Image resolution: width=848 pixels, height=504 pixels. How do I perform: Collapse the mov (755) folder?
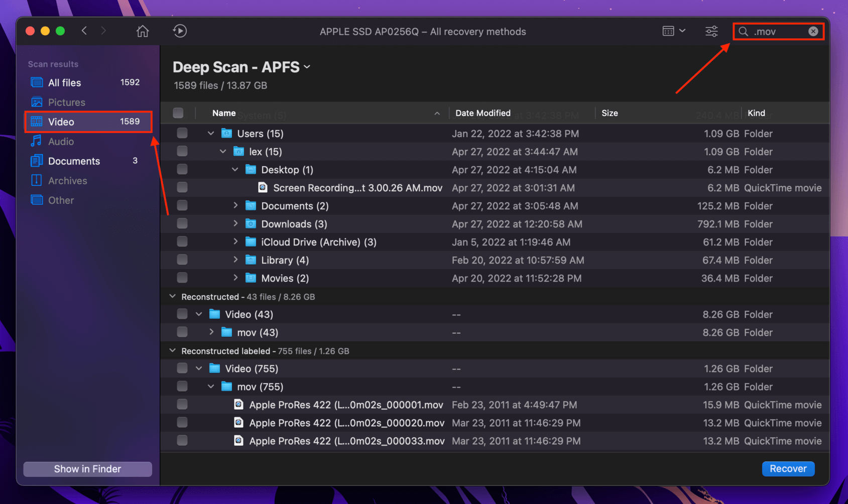pos(211,386)
